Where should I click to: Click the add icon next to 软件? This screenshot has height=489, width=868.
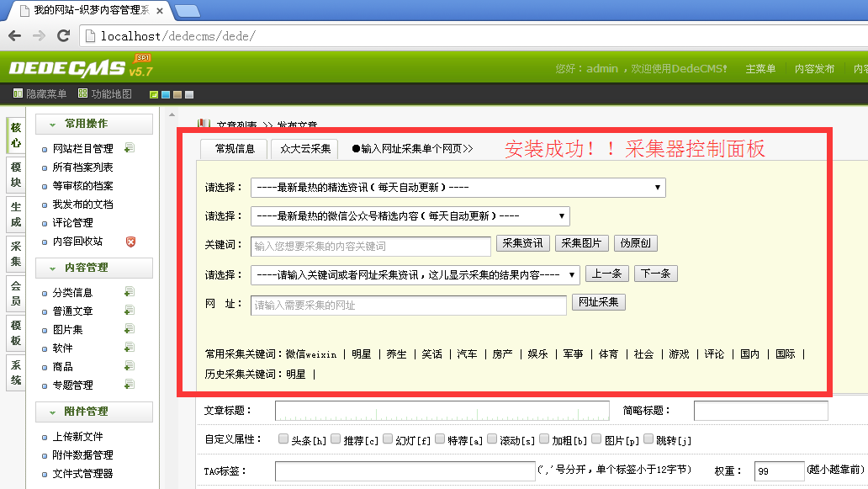[129, 348]
